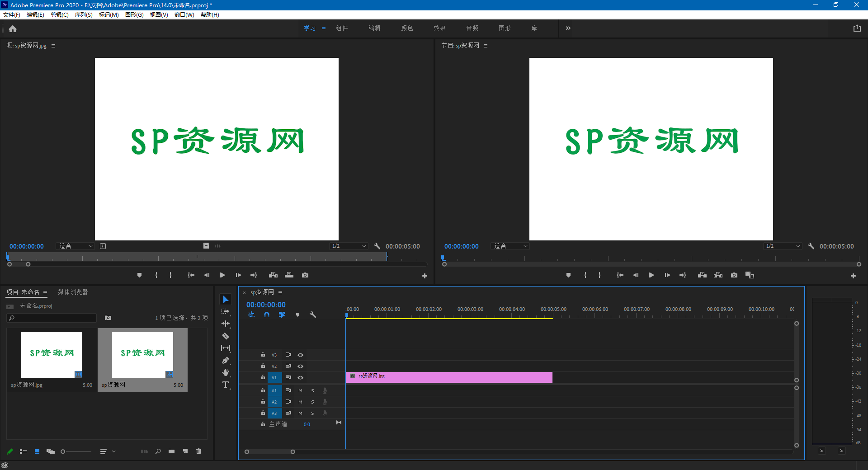The height and width of the screenshot is (470, 868).
Task: Step forward one frame in Program monitor
Action: click(x=667, y=275)
